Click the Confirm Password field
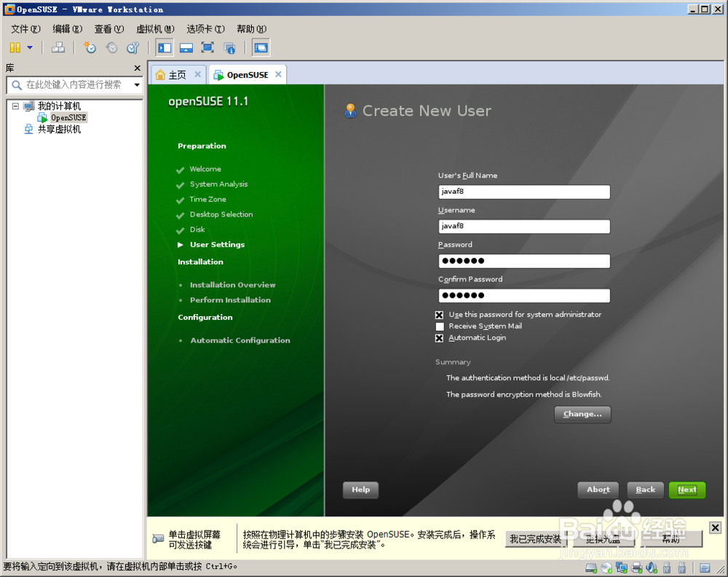This screenshot has width=728, height=577. (x=524, y=296)
